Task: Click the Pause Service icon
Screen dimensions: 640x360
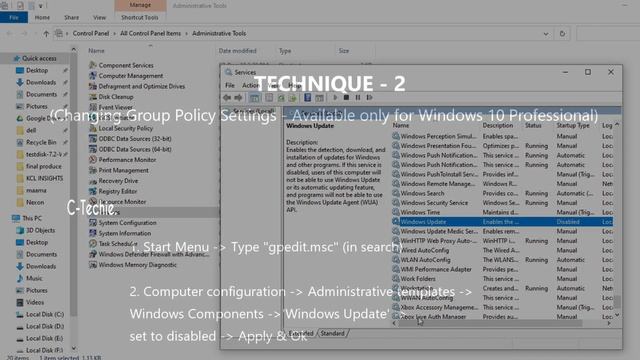Action: [358, 98]
